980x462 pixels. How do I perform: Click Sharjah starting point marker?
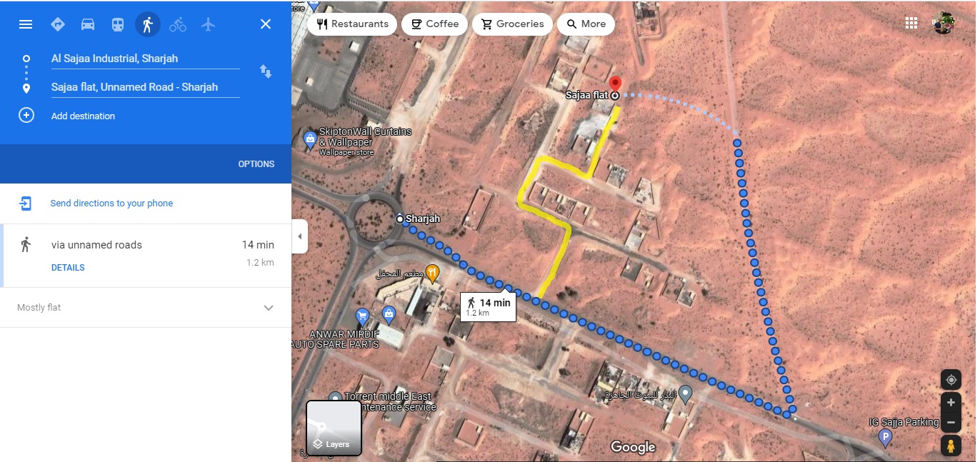pyautogui.click(x=400, y=218)
